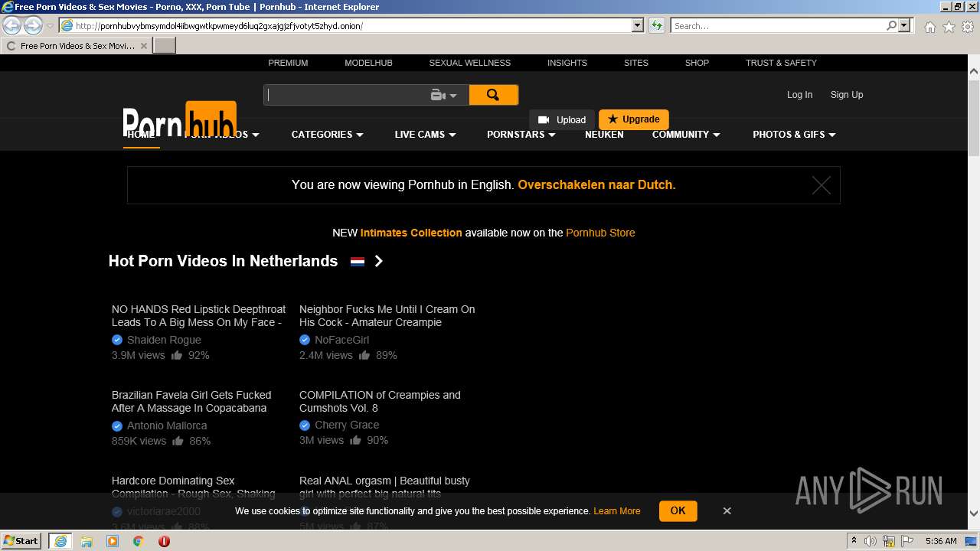Click the verified badge beside Antonio Mallorca
This screenshot has height=551, width=980.
pyautogui.click(x=117, y=425)
